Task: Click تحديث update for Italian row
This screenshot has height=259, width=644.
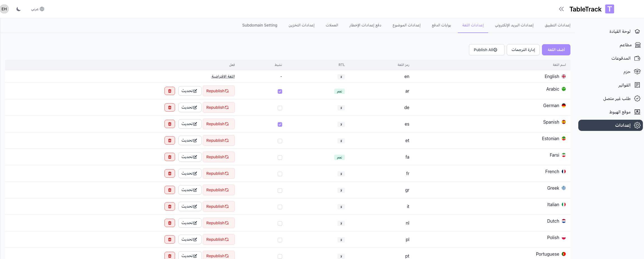Action: point(190,206)
